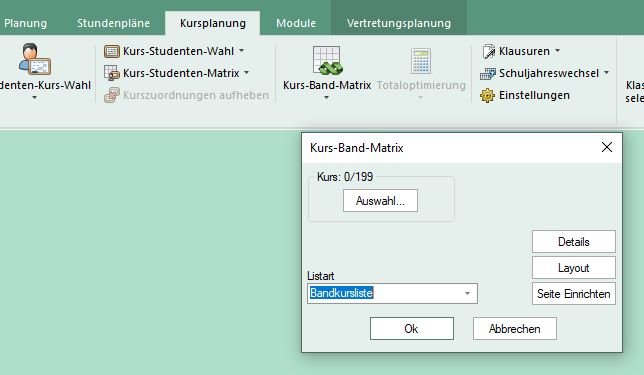Click the Kurszuordnungen aufheben icon
Viewport: 644px width, 375px height.
[x=112, y=95]
